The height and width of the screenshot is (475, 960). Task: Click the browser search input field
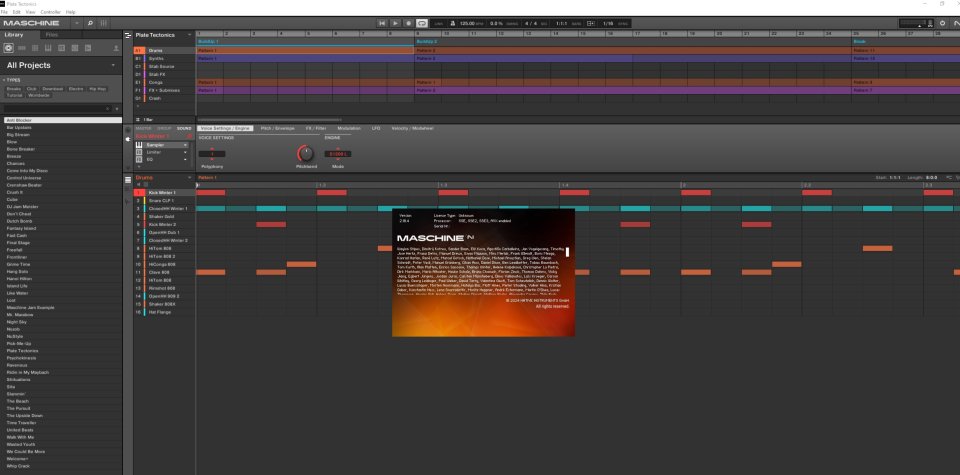point(56,108)
